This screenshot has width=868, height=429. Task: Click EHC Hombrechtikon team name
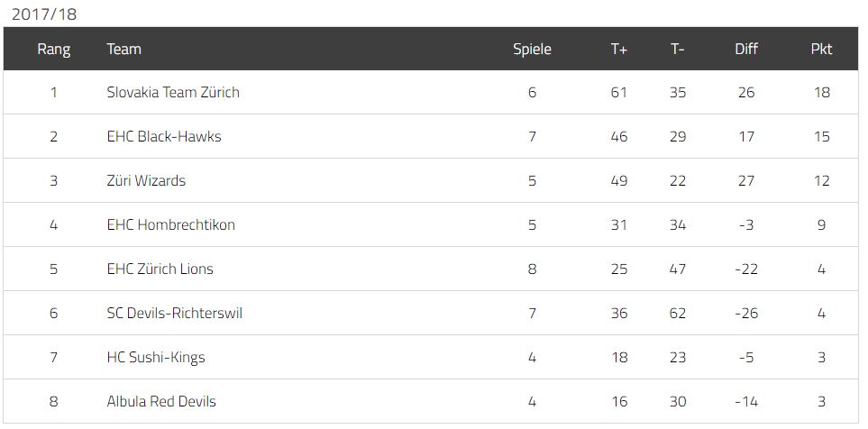click(x=171, y=224)
